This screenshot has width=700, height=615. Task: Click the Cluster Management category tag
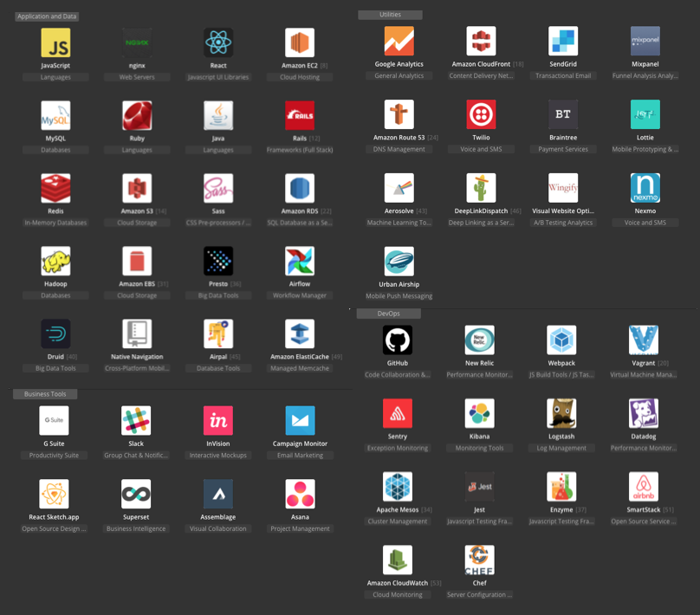(x=398, y=521)
